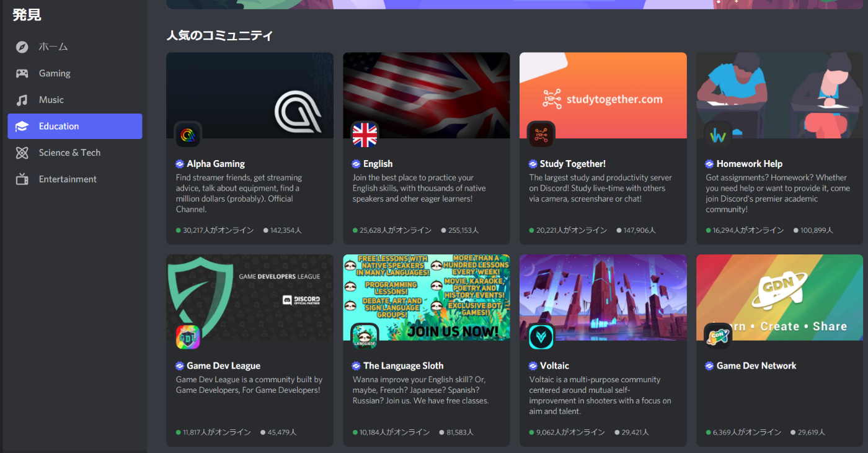Click the Voltaic description text

coord(600,395)
